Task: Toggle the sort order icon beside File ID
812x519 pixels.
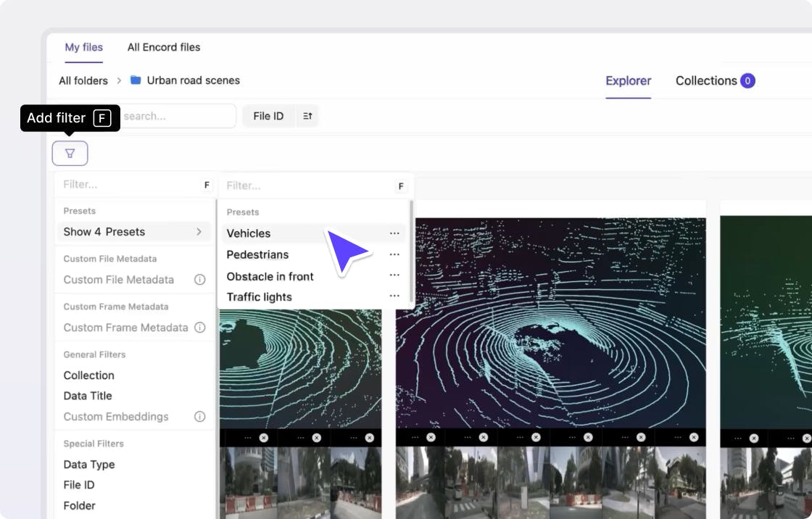Action: coord(307,116)
